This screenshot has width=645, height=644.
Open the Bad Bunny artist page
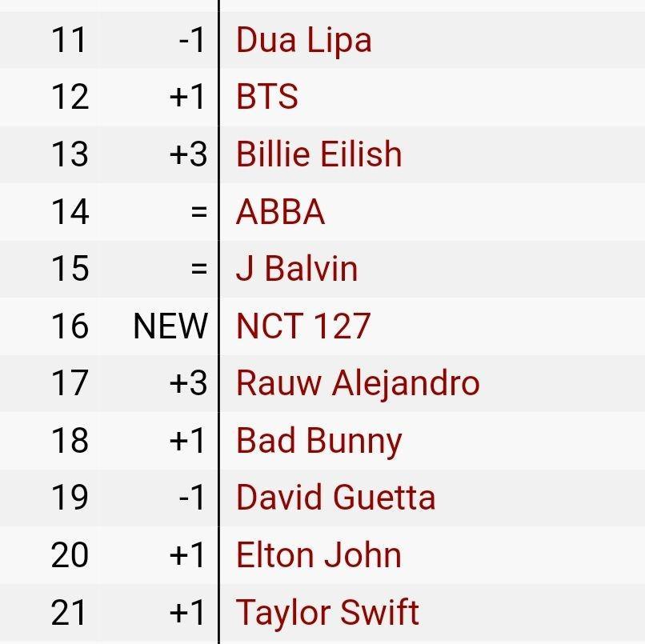coord(318,442)
